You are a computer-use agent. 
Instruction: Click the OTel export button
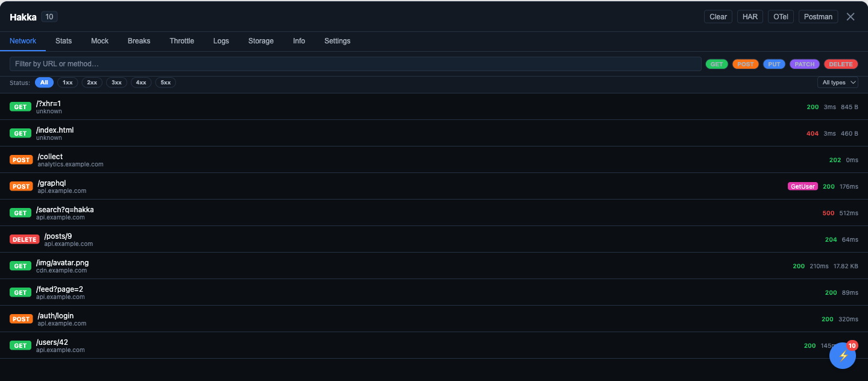point(781,17)
